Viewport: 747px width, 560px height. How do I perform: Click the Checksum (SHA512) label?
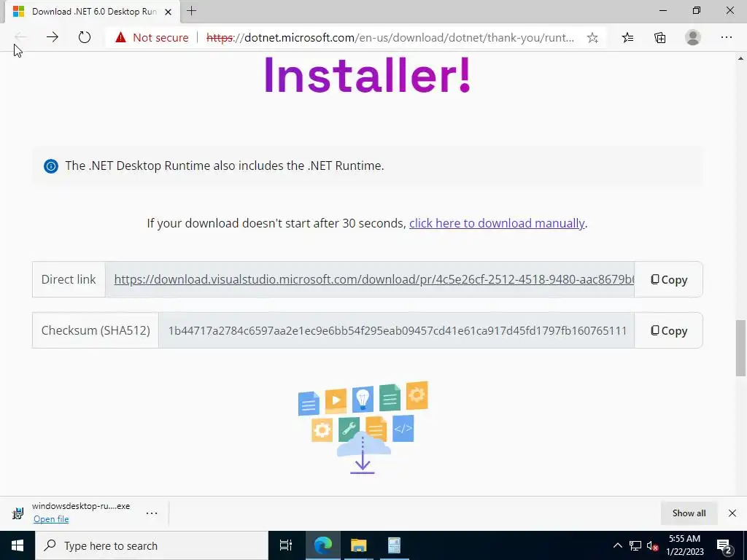pos(96,330)
